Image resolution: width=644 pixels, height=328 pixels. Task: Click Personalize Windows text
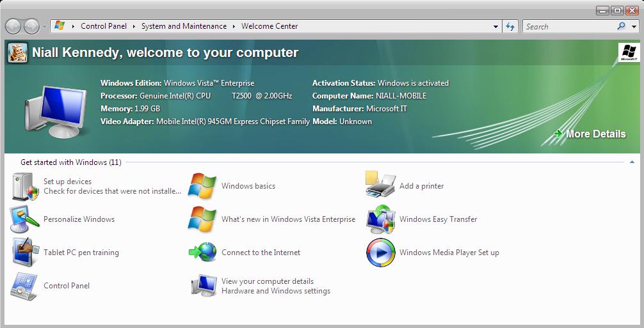click(x=79, y=219)
